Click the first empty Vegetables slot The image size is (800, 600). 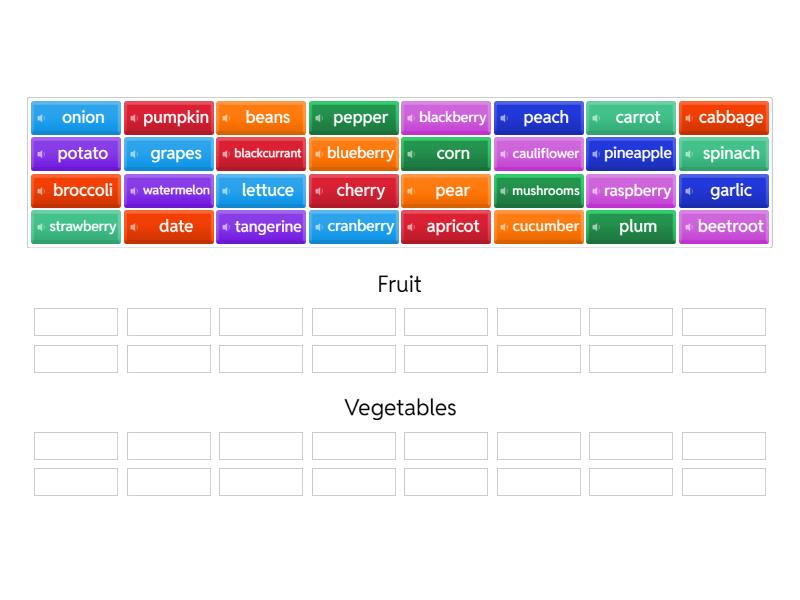click(76, 446)
